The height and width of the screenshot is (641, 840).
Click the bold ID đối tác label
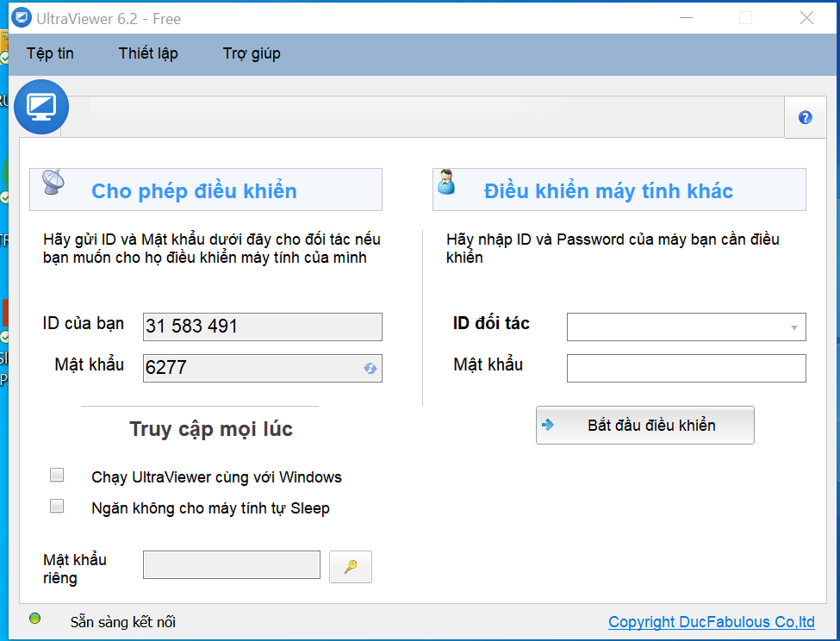(491, 323)
